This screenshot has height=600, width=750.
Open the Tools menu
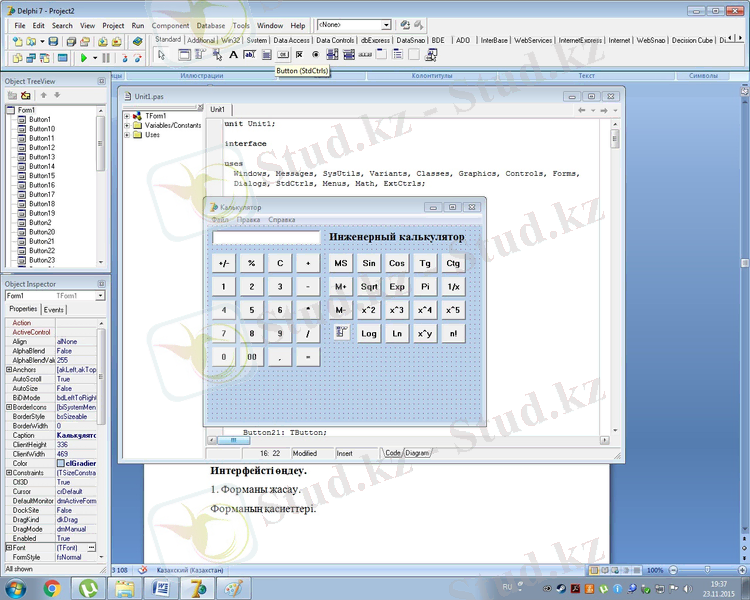(x=241, y=25)
